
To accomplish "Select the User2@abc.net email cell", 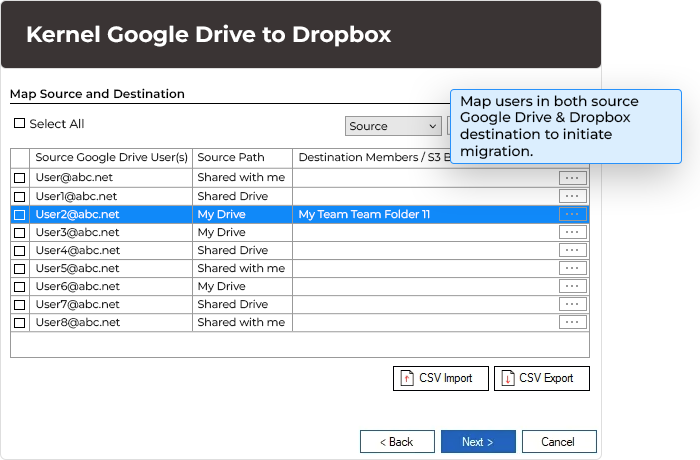I will [111, 214].
